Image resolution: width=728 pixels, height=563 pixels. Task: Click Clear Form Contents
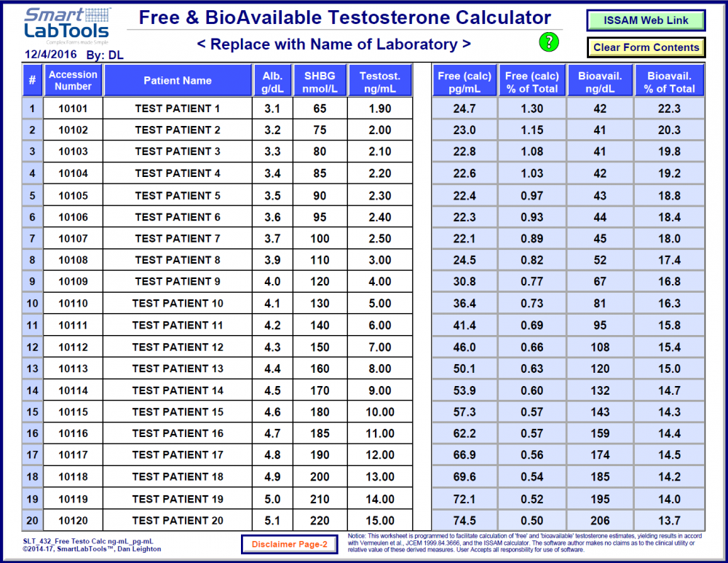(x=645, y=47)
